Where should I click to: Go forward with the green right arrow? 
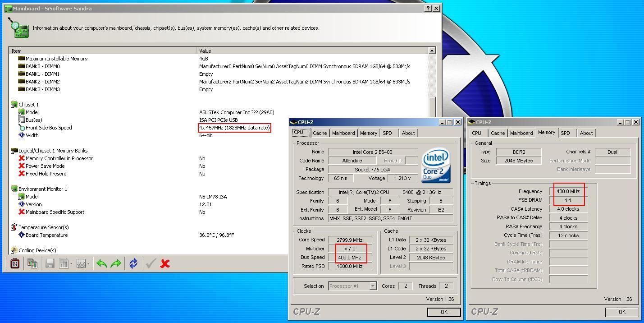[116, 263]
